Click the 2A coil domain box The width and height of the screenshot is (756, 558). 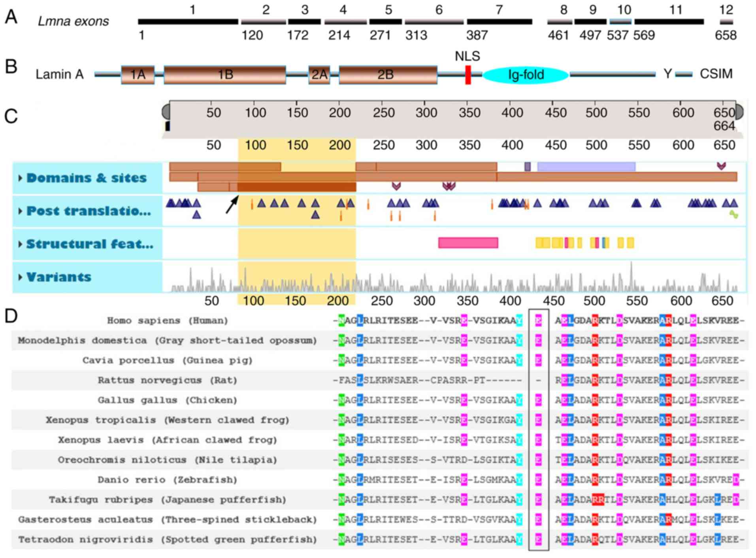coord(319,75)
